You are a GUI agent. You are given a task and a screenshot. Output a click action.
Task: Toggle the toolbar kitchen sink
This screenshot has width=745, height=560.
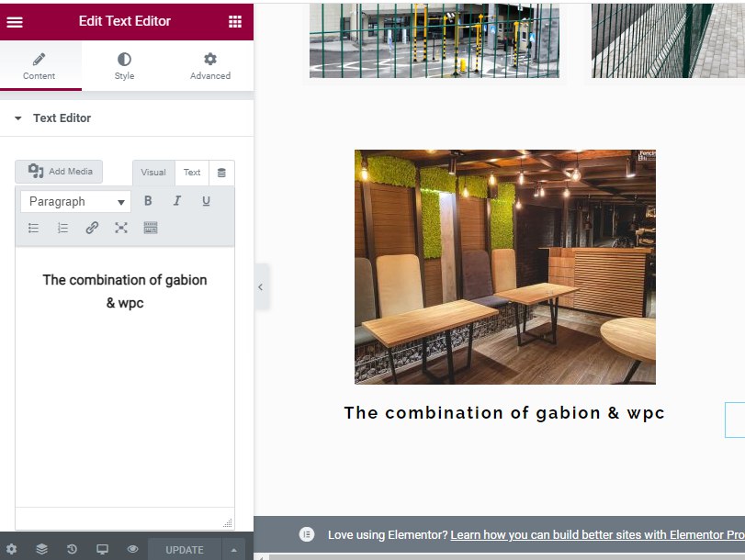point(151,228)
